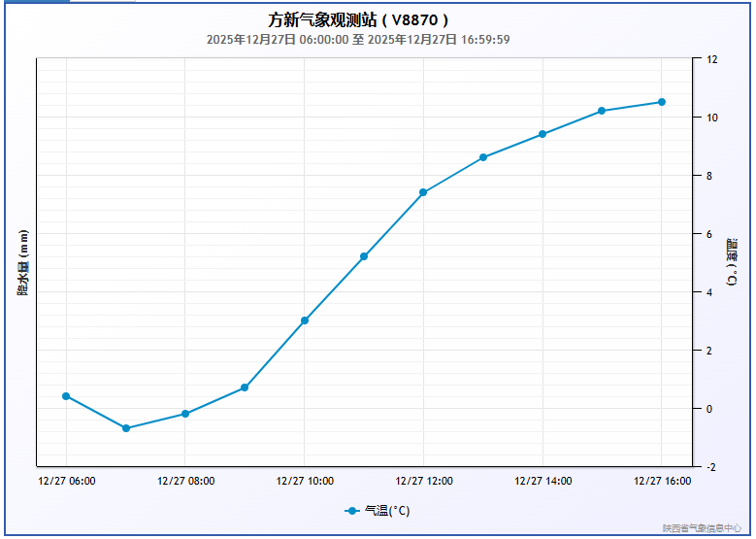The width and height of the screenshot is (756, 539).
Task: Click the 10:00 data point near 3°C
Action: [x=305, y=320]
